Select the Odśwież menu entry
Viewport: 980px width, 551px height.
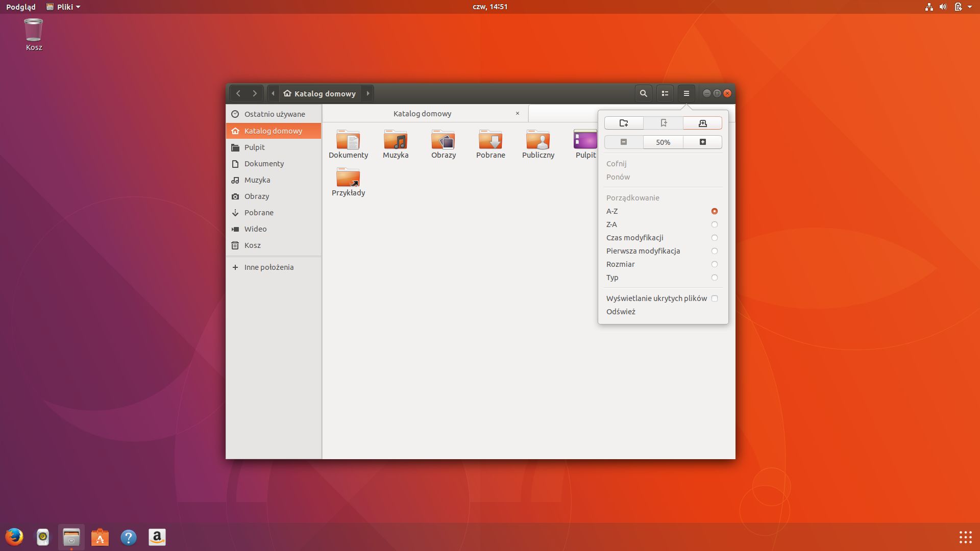pos(621,312)
